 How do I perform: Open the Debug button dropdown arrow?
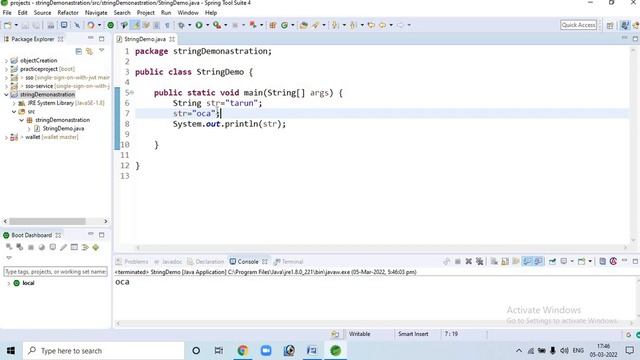[x=189, y=25]
